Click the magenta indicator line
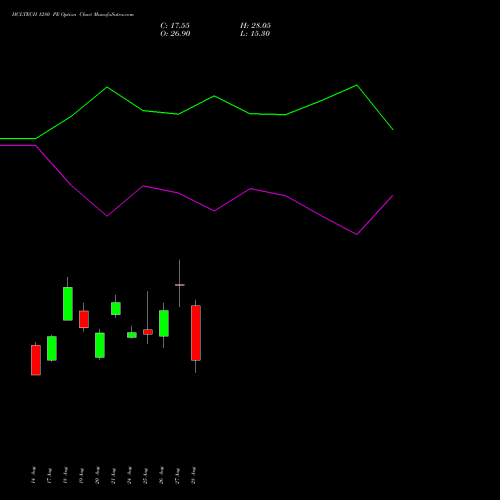 coord(214,210)
